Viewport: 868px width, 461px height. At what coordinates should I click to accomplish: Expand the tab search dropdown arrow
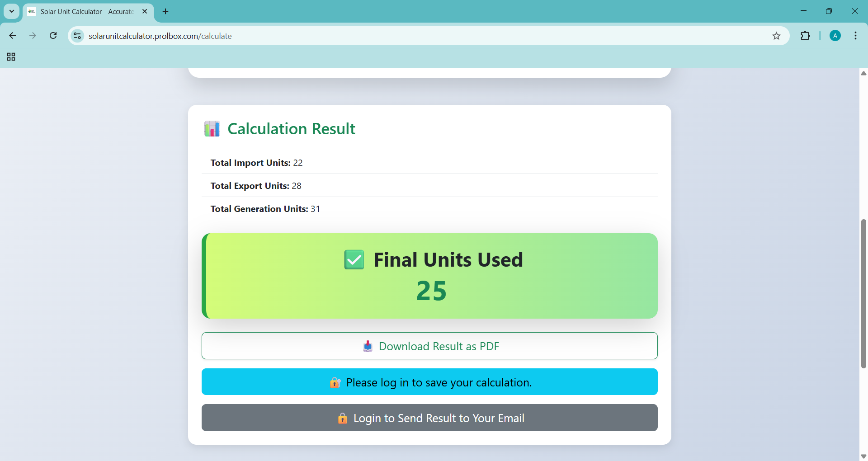[x=12, y=11]
